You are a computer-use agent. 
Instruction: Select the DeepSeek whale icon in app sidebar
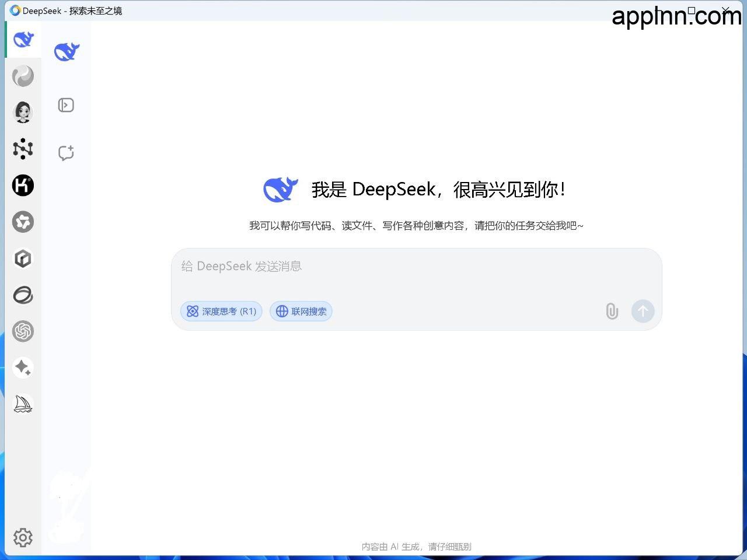coord(23,40)
